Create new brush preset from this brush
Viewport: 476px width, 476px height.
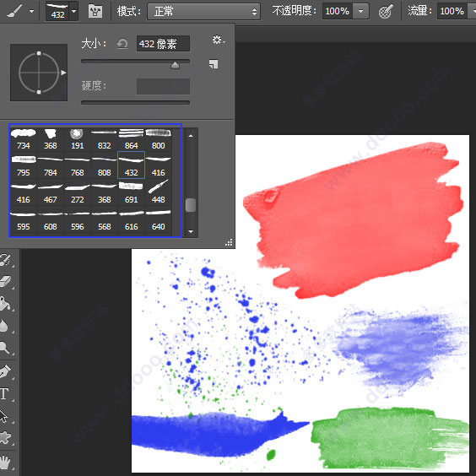[x=214, y=64]
